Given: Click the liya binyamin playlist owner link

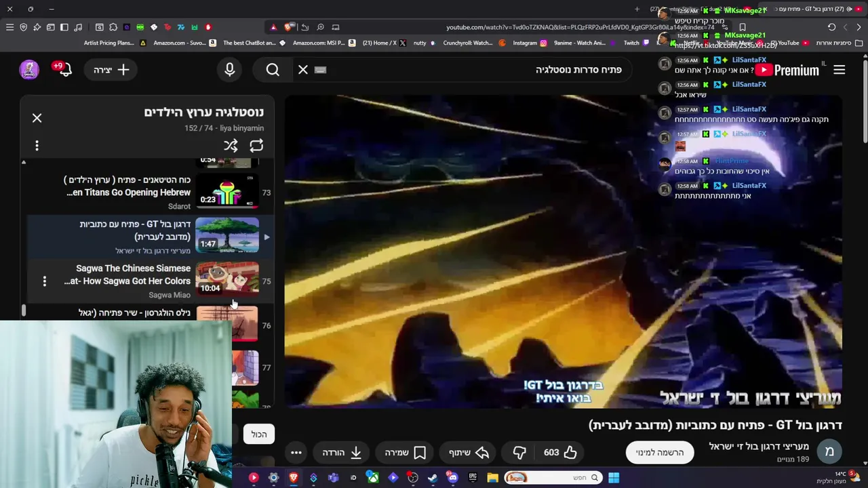Looking at the screenshot, I should click(x=241, y=128).
